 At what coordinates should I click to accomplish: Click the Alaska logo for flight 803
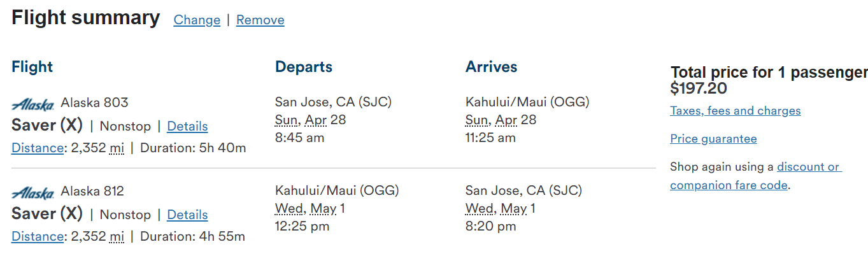coord(33,104)
